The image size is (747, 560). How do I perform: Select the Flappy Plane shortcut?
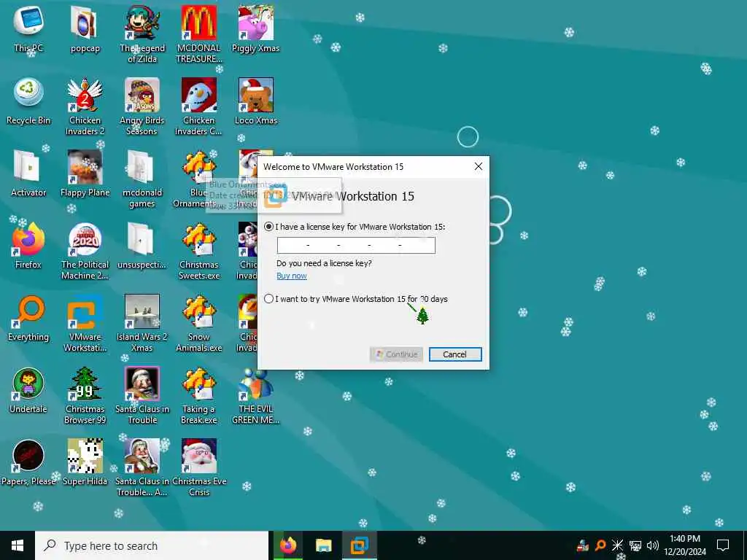pos(85,174)
